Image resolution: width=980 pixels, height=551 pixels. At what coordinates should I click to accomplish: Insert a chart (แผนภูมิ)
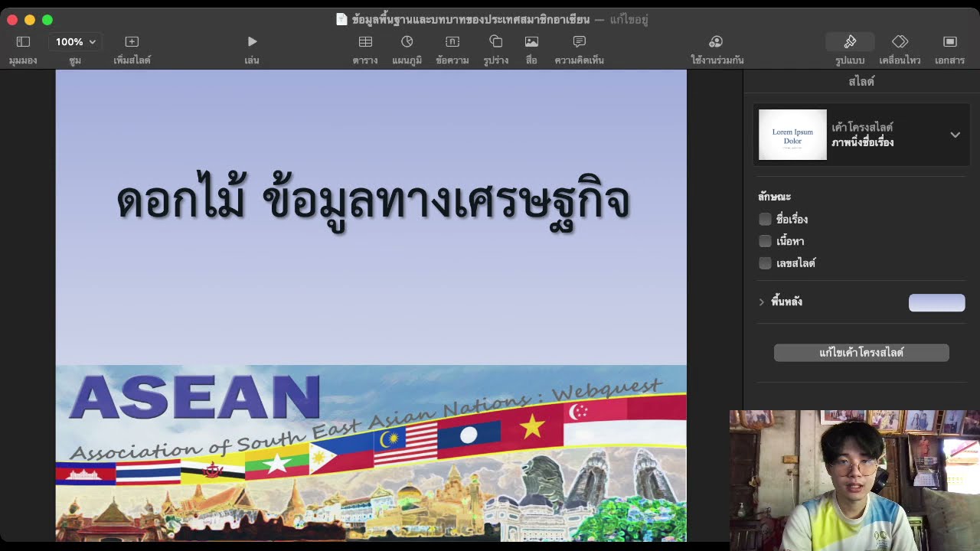(407, 42)
